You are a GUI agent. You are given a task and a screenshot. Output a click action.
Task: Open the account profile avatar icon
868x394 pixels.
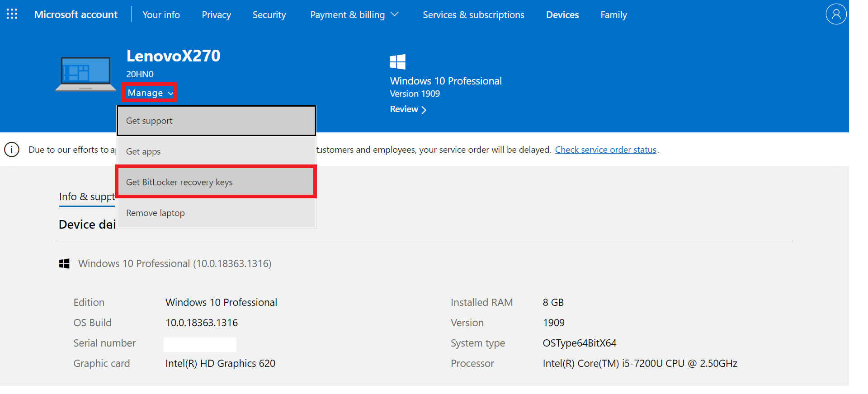click(x=836, y=14)
